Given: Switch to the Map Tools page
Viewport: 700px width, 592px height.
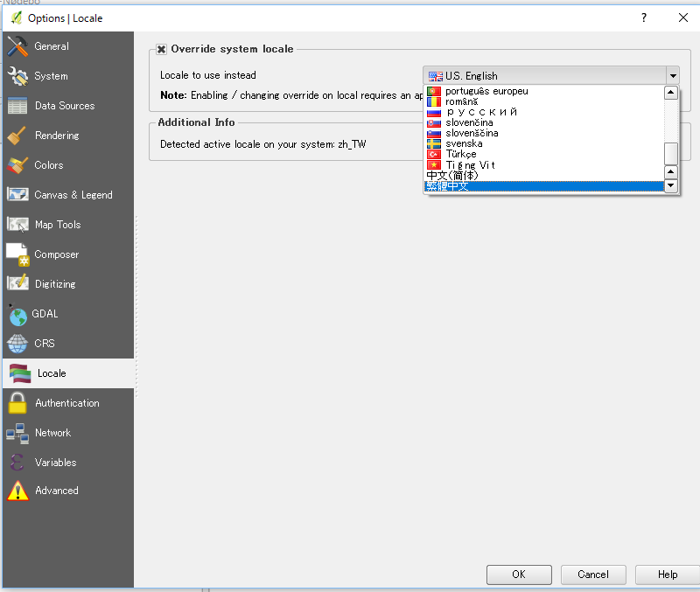Looking at the screenshot, I should [68, 225].
